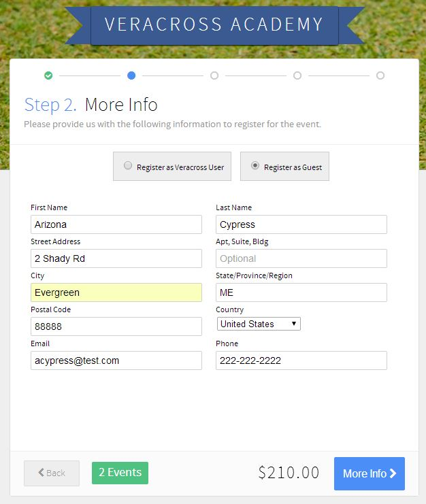
Task: Select Register as Veracross User radio option
Action: (x=128, y=166)
